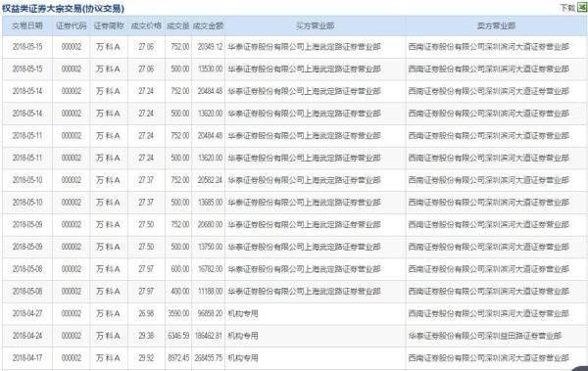Click the 卖方营业部 column header
Viewport: 588px width, 371px height.
(x=496, y=25)
